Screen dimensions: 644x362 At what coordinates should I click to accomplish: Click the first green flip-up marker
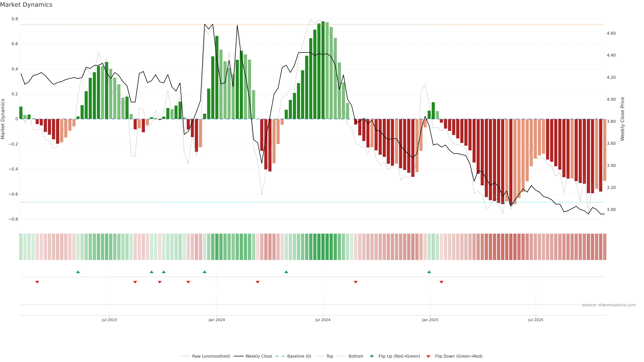tap(78, 272)
